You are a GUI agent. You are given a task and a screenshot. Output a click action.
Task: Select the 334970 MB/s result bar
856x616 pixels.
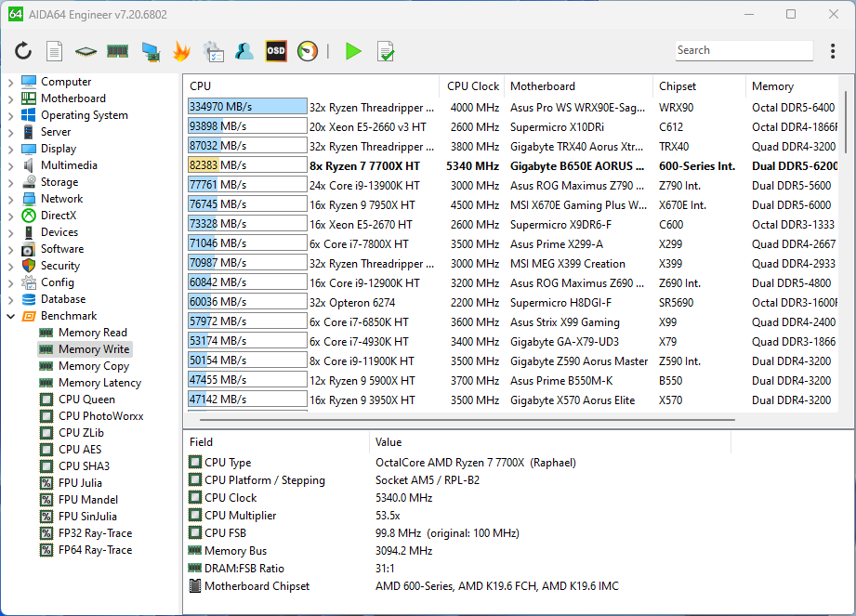pos(247,107)
